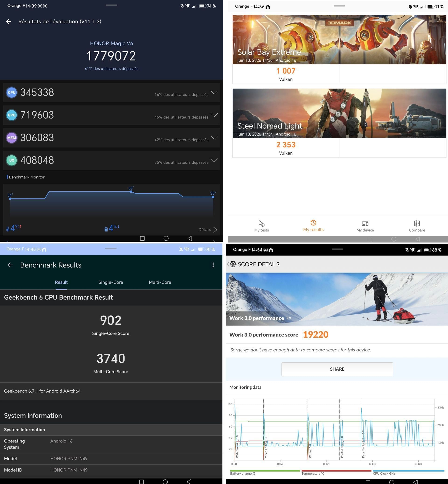Click the Gmail notification icon in Geekbench status bar
Screen dimensions: 448x484
pos(39,249)
